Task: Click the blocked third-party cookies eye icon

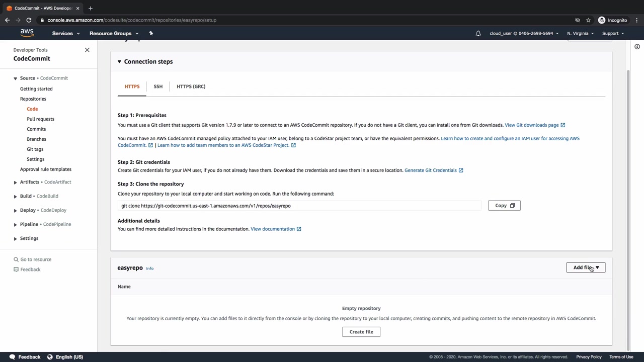Action: 578,20
